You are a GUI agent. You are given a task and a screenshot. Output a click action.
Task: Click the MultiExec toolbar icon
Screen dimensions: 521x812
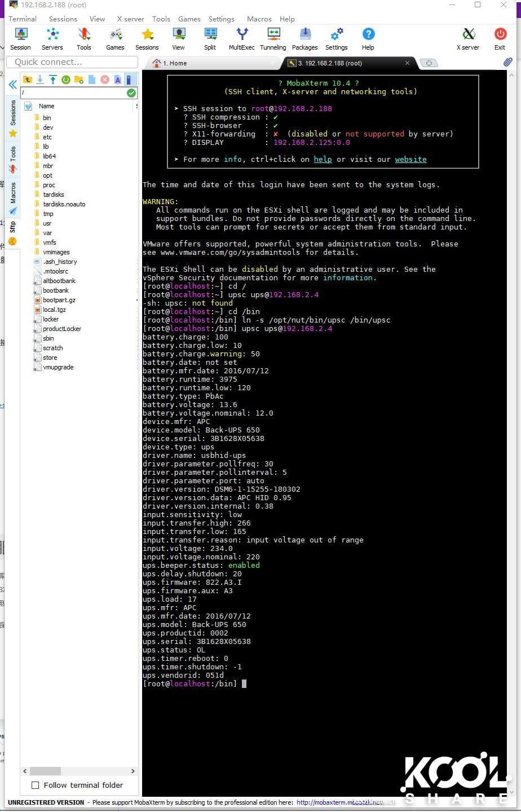241,39
